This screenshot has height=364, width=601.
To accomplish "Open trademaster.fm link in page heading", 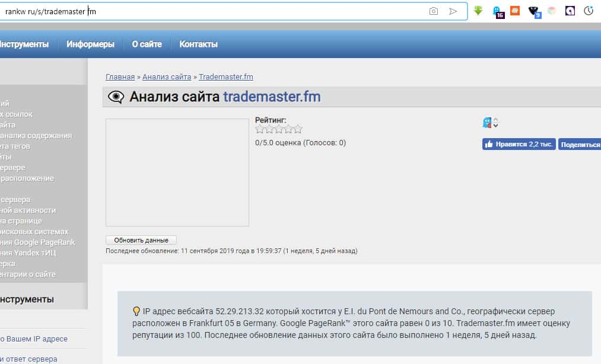I will tap(272, 97).
